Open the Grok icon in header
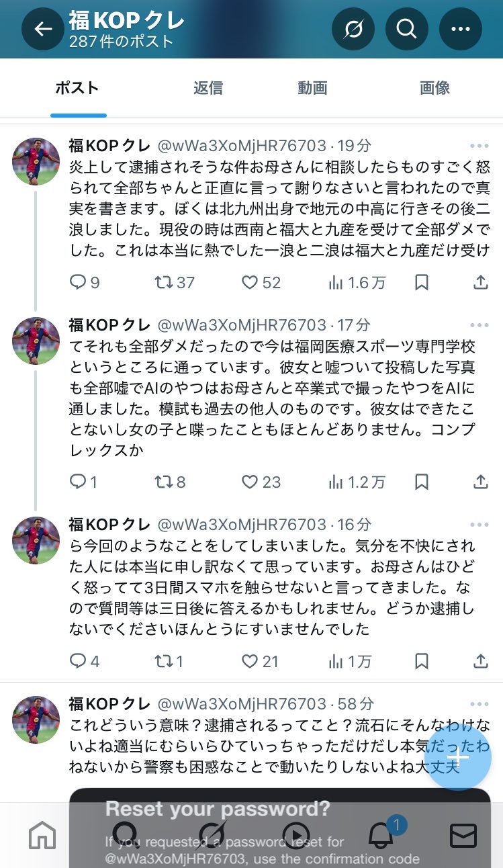 pos(353,29)
